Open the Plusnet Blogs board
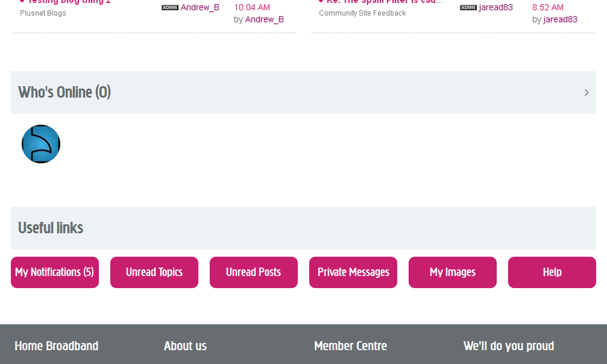 click(x=43, y=13)
